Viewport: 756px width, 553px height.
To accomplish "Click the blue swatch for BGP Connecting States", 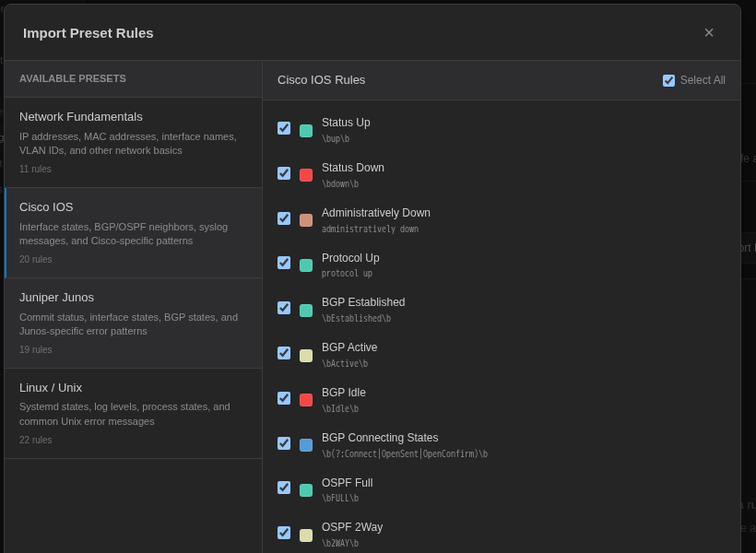I will [306, 445].
